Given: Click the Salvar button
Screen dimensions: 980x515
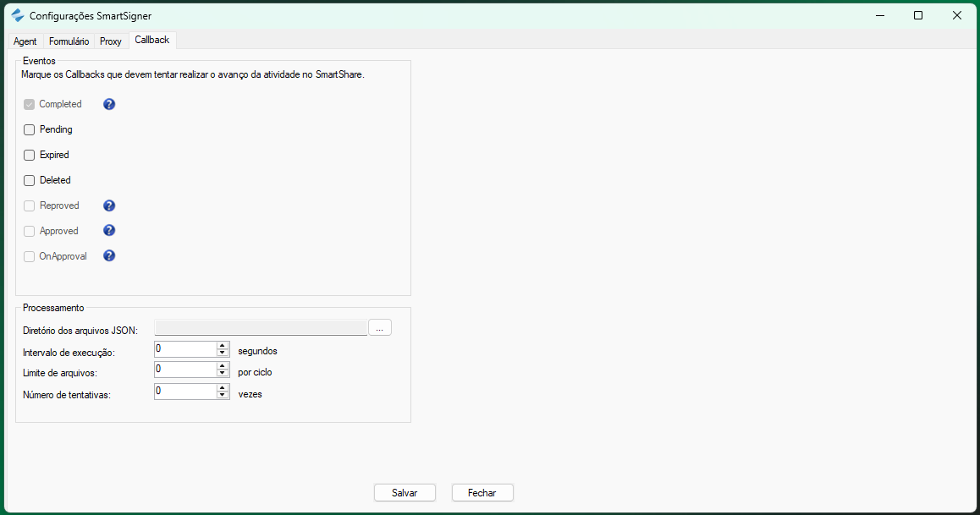Looking at the screenshot, I should click(405, 492).
